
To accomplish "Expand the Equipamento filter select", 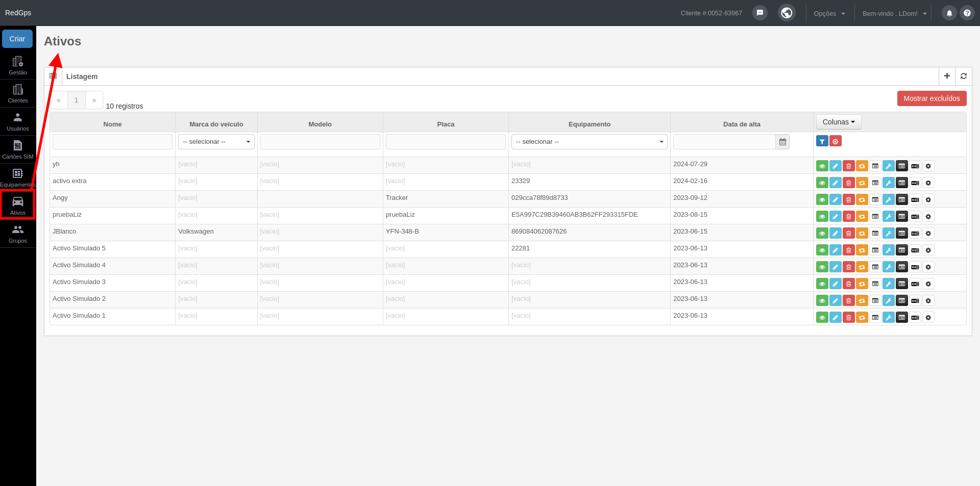I will pyautogui.click(x=590, y=142).
